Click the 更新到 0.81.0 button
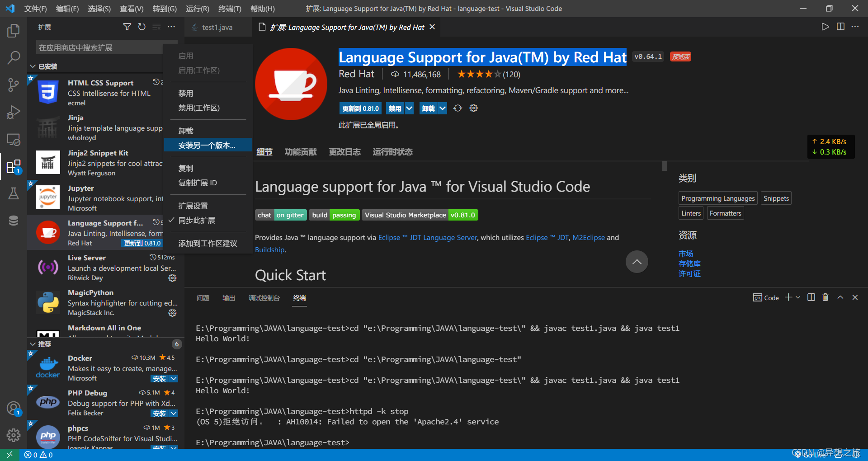Viewport: 868px width, 461px height. point(360,108)
